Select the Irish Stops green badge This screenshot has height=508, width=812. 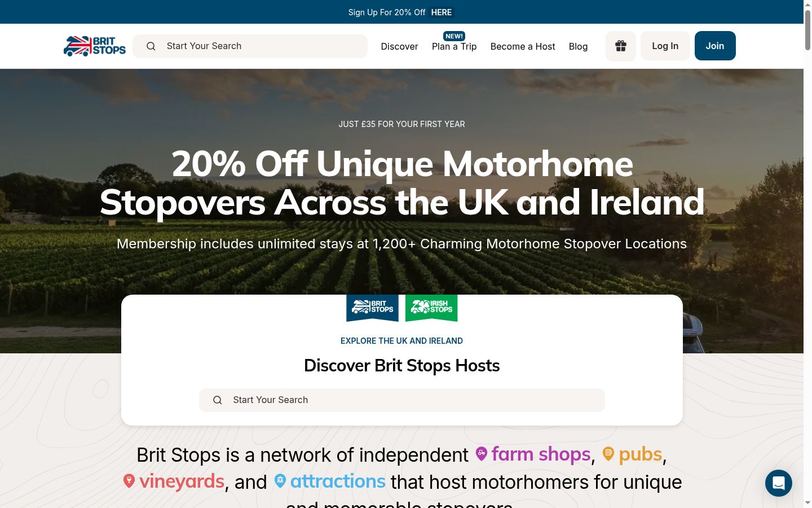[431, 308]
